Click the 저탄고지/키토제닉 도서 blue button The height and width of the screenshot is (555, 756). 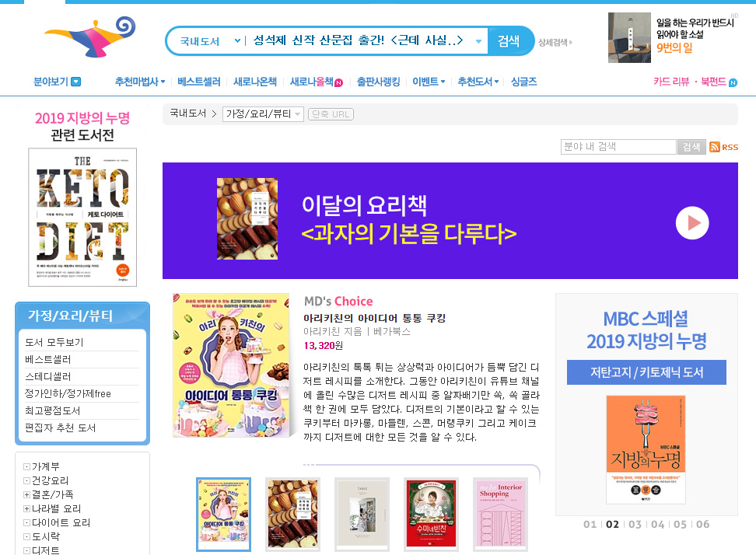(646, 372)
